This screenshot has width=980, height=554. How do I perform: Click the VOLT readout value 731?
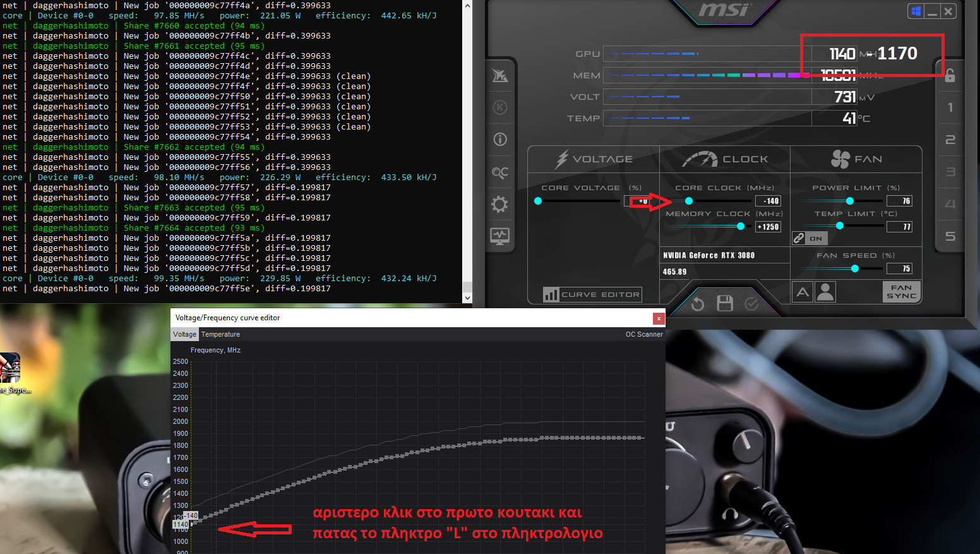point(845,97)
